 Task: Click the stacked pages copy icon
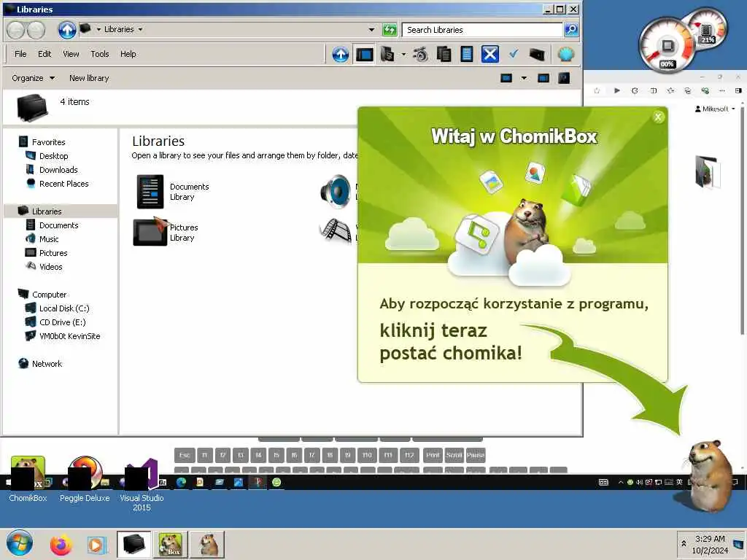pyautogui.click(x=444, y=54)
